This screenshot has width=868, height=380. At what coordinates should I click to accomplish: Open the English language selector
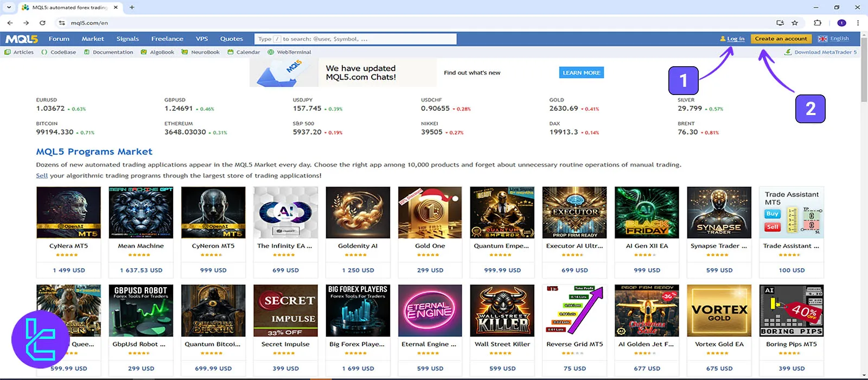(833, 39)
